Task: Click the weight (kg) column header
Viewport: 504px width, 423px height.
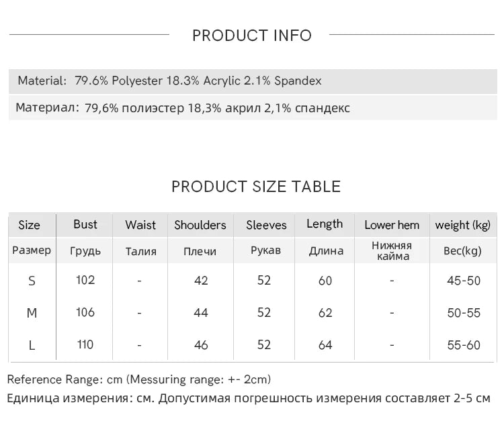Action: point(463,225)
